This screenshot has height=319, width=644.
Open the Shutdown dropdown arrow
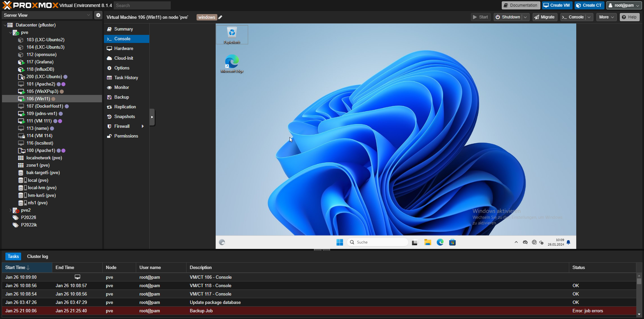pos(526,17)
